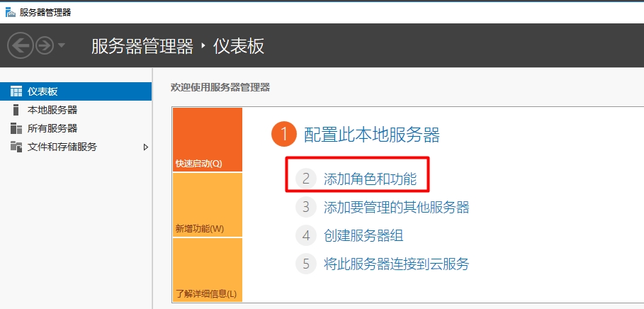Open 文件和存储服务 in the sidebar
644x309 pixels.
76,147
